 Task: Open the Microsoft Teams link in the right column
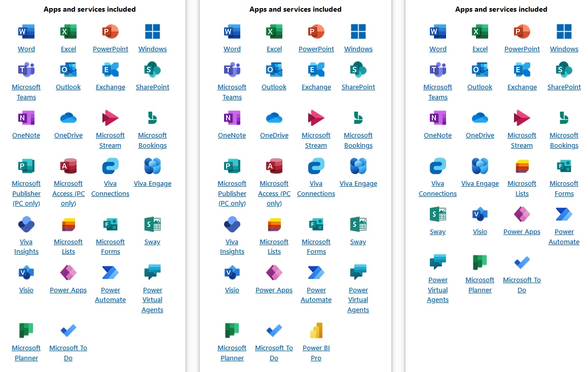tap(437, 92)
